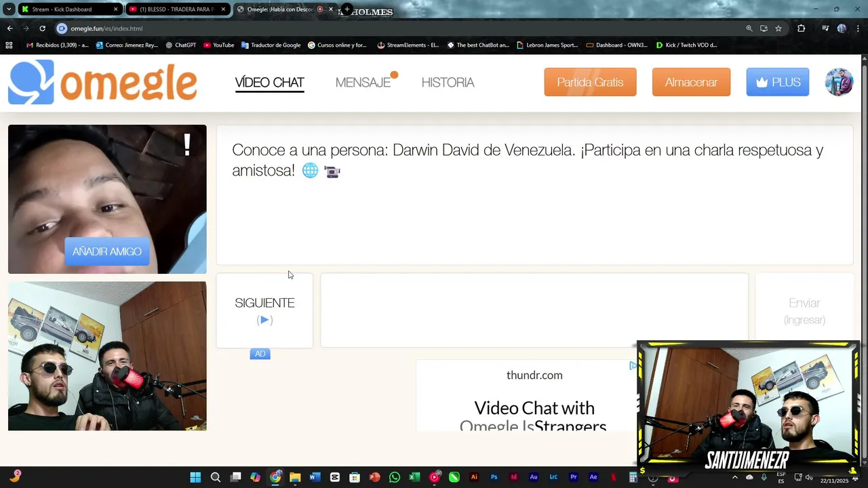Open CapCut from the taskbar
The image size is (868, 488).
(335, 477)
